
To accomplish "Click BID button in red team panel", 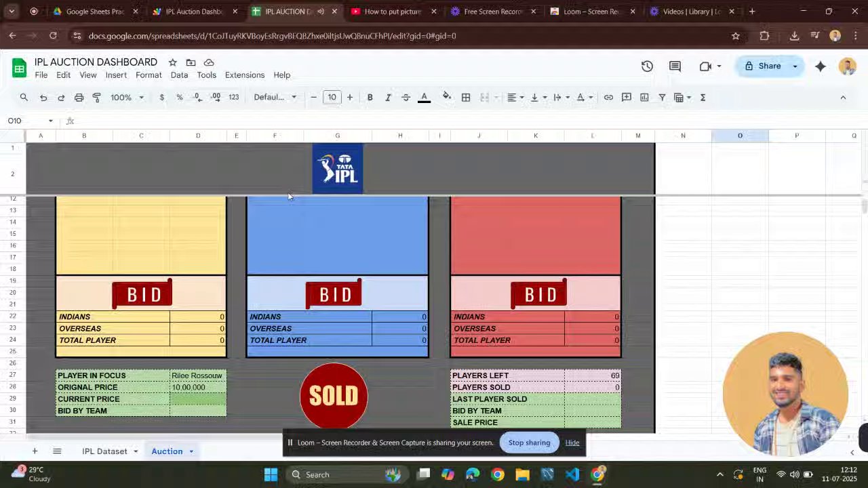I will (538, 293).
